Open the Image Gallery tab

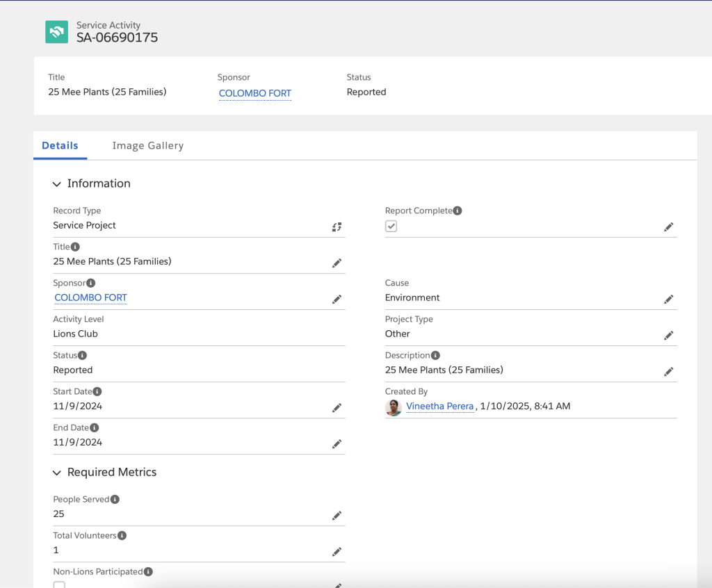[x=148, y=145]
